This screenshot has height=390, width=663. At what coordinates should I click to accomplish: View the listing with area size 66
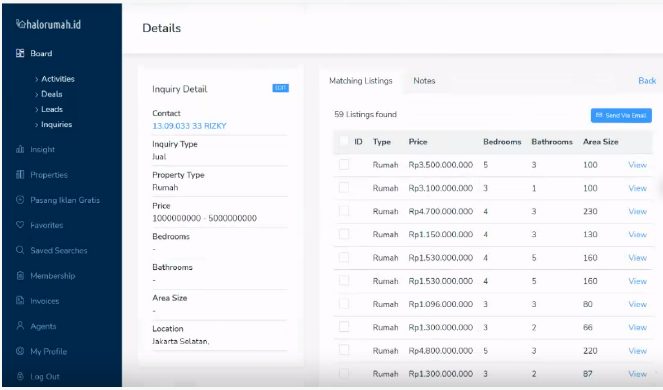[x=638, y=327]
